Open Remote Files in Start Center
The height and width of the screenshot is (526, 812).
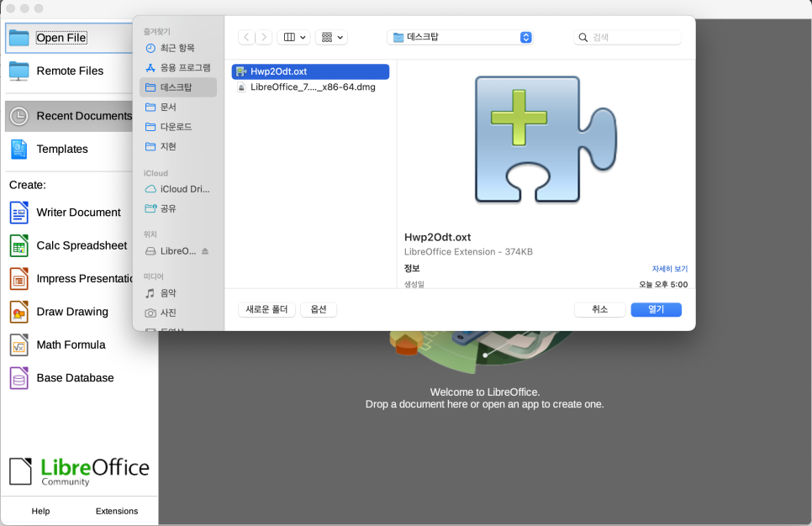[x=70, y=71]
